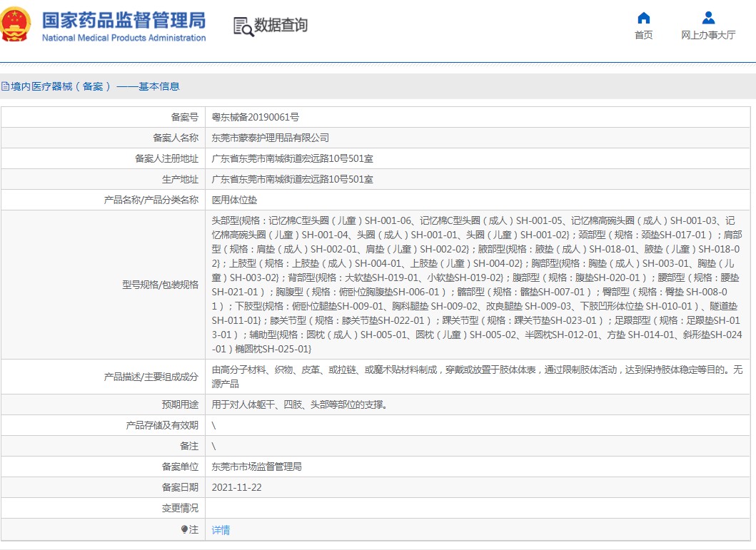
Task: Select record number 粤东械备20190061号
Action: 255,117
